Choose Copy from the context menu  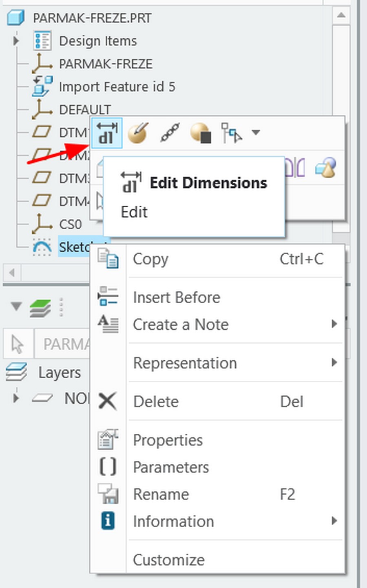click(x=217, y=259)
